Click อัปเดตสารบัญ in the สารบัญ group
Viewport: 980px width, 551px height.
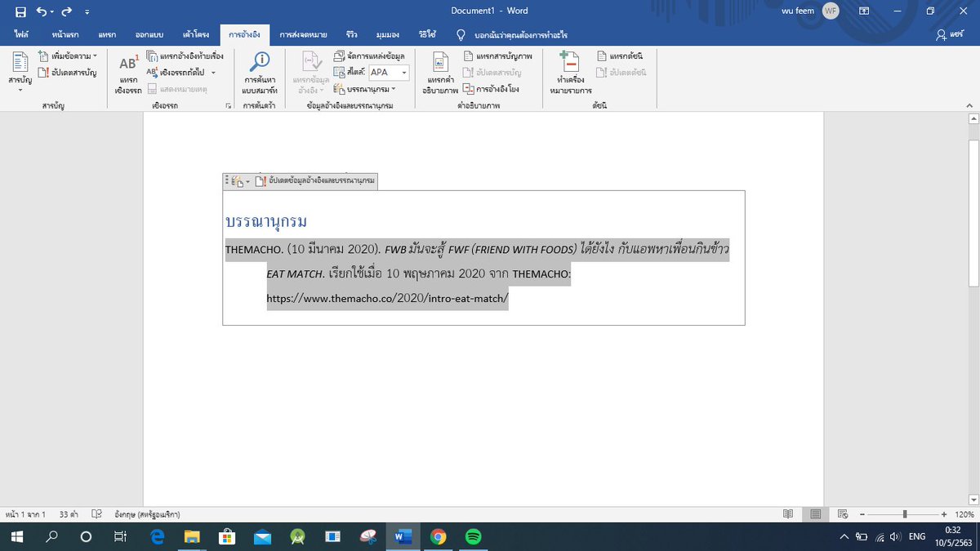[68, 73]
